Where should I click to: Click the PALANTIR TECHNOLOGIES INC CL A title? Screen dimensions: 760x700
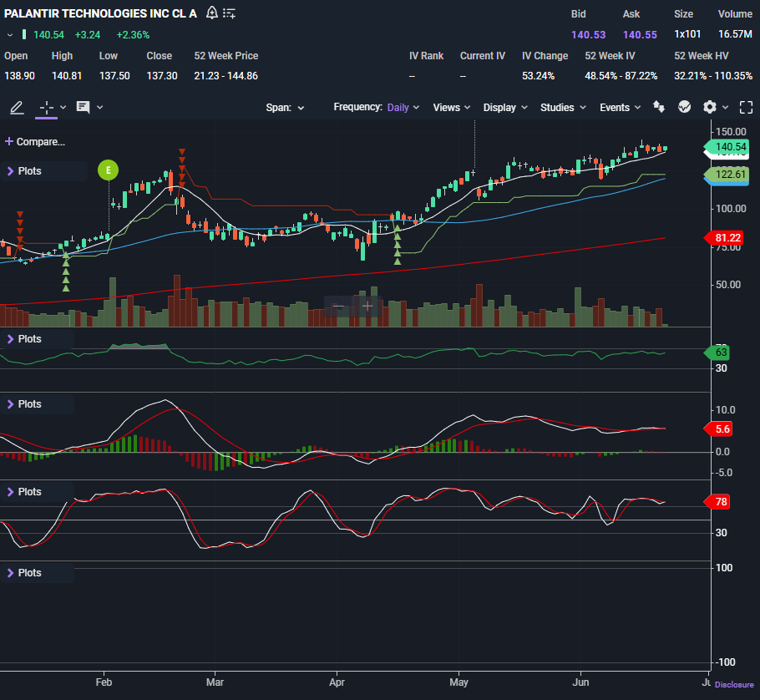[100, 13]
